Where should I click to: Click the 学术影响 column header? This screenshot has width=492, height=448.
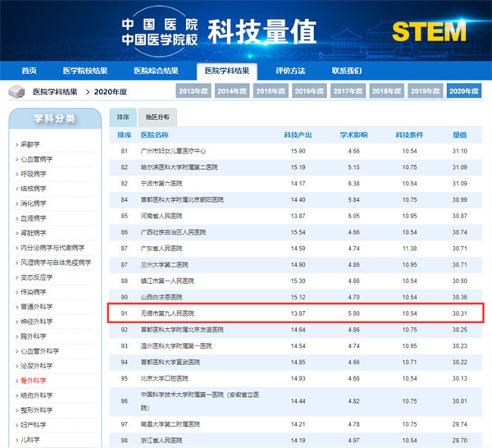[353, 135]
